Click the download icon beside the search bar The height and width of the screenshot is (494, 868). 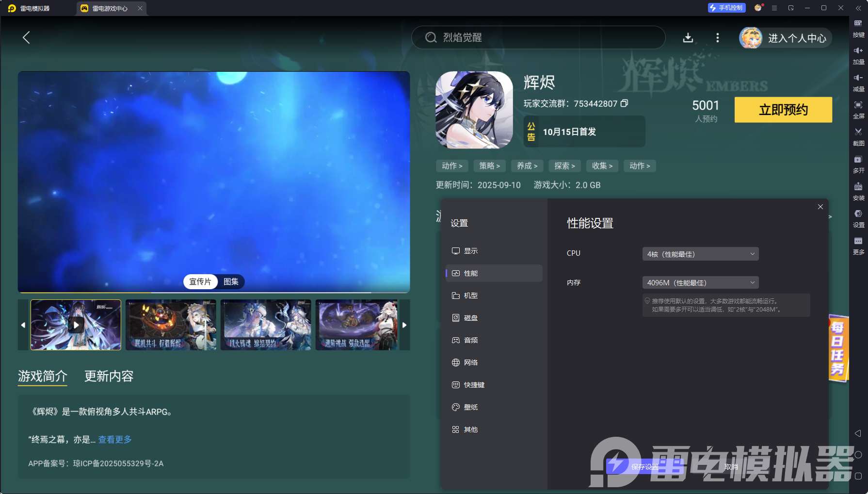[x=688, y=37]
